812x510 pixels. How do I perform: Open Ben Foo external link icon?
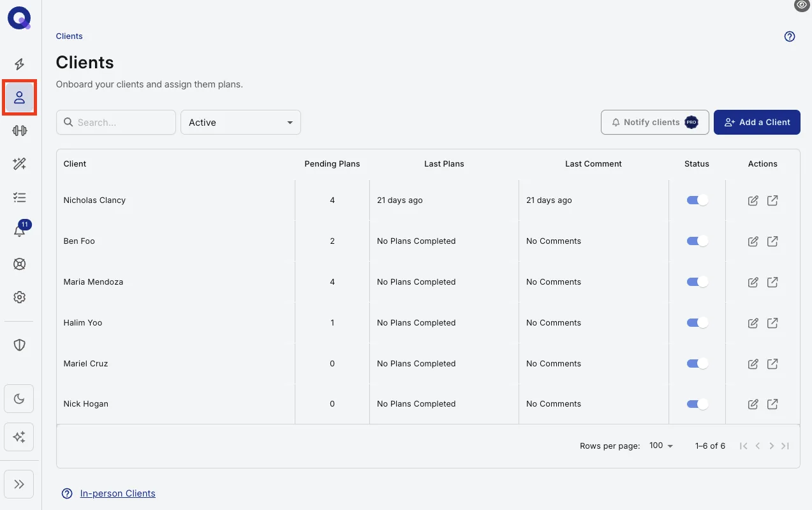point(772,241)
